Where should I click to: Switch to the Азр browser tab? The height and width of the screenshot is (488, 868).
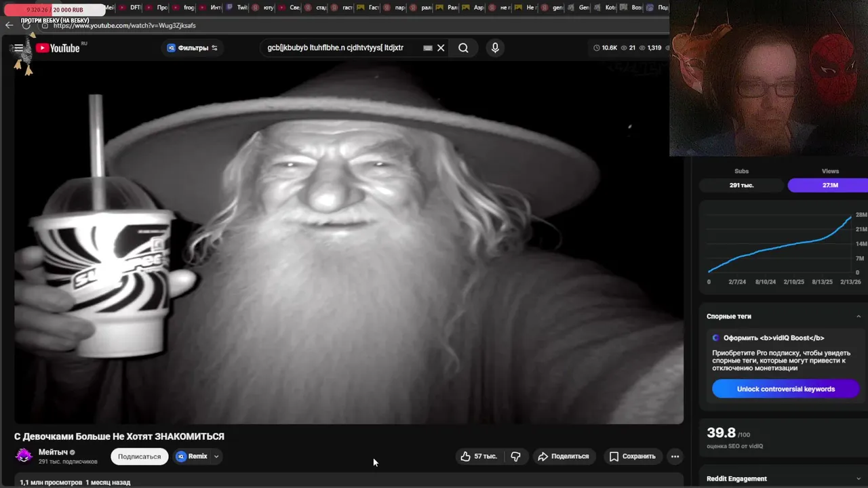[x=475, y=7]
